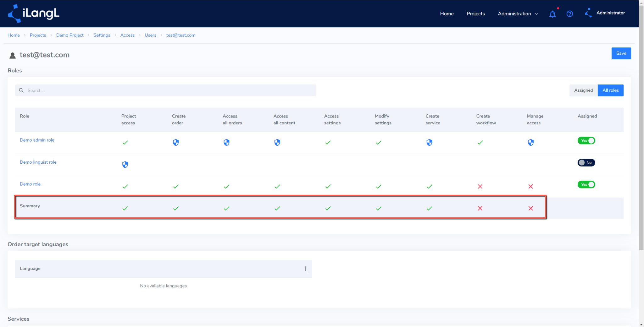644x327 pixels.
Task: Sort languages using the Language column arrow
Action: [306, 269]
